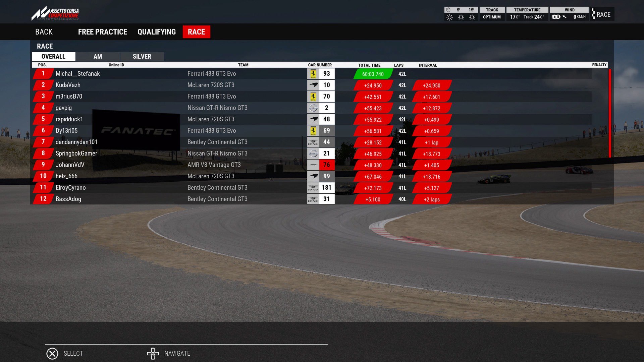644x362 pixels.
Task: Select driver helz_666 row
Action: coord(312,176)
